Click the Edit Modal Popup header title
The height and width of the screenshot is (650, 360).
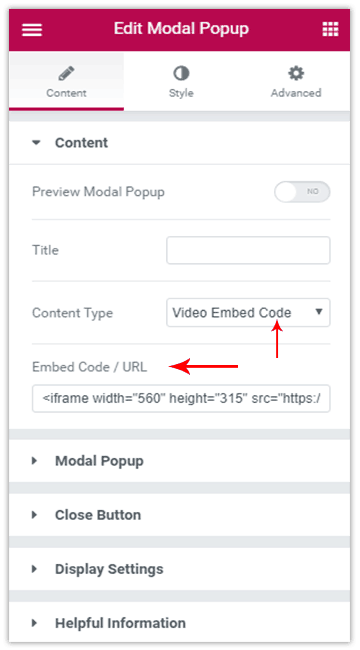(181, 29)
